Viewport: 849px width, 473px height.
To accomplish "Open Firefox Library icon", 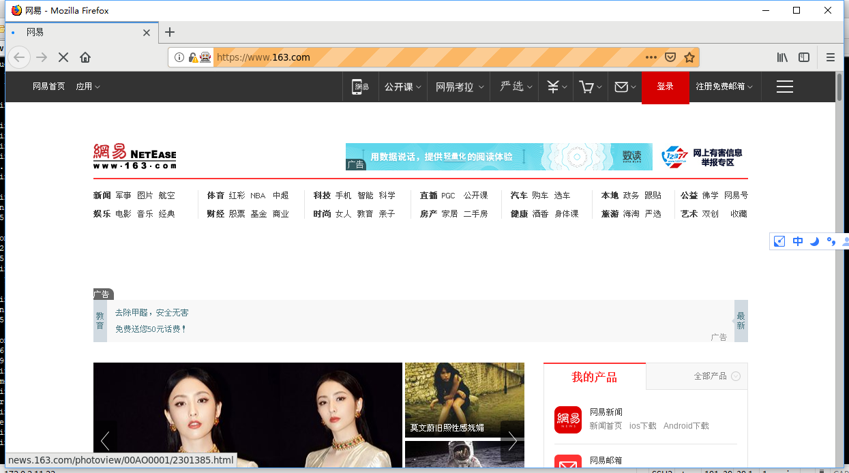I will [782, 57].
